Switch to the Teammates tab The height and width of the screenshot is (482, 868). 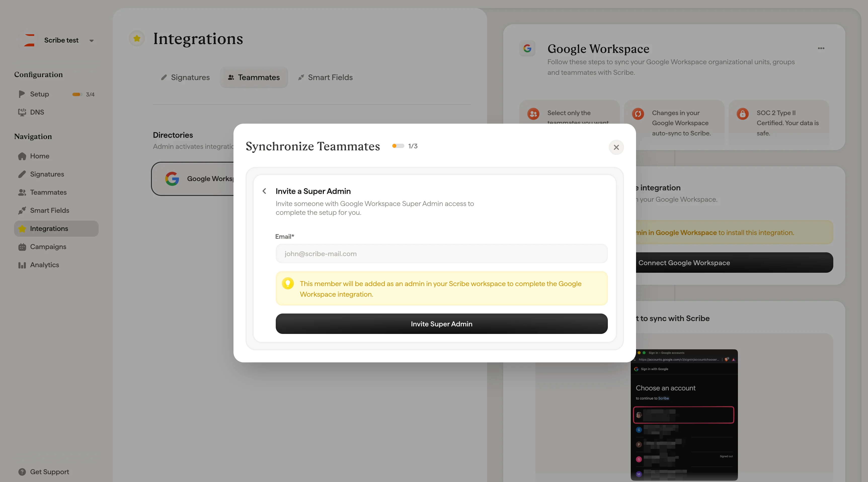pyautogui.click(x=254, y=78)
